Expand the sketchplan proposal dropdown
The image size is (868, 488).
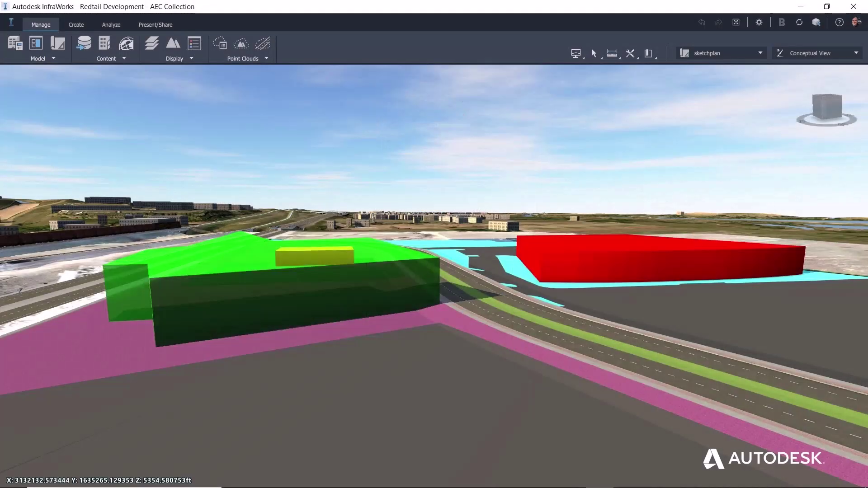tap(760, 53)
